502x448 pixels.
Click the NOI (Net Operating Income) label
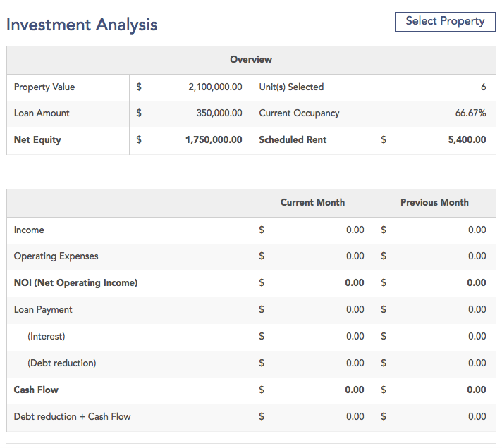pyautogui.click(x=75, y=283)
